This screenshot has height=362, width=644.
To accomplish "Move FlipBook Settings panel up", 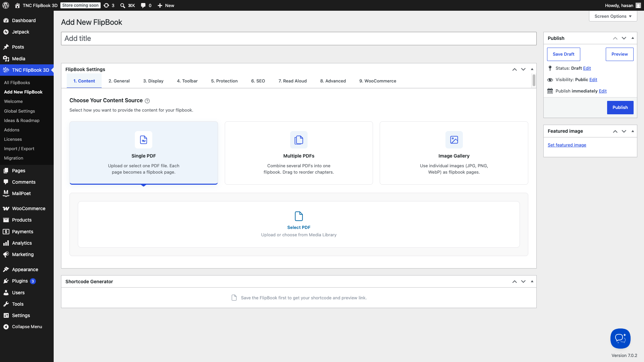I will pos(515,69).
